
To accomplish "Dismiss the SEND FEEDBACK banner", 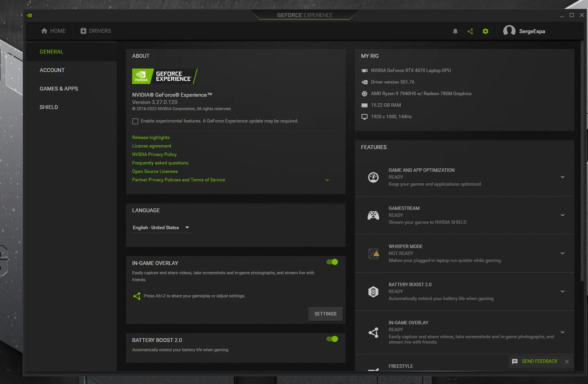I will pos(567,362).
